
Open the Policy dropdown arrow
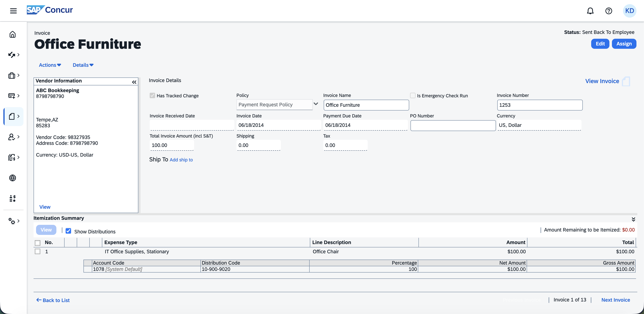[x=316, y=104]
